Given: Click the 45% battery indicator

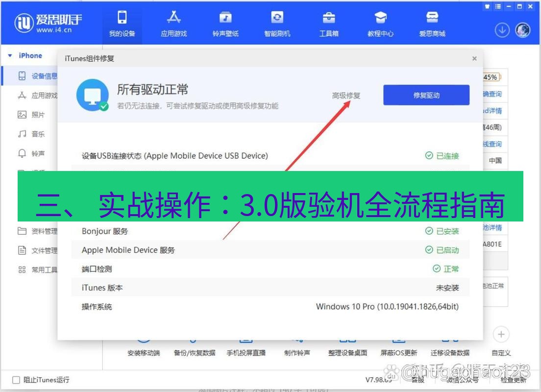Looking at the screenshot, I should [492, 77].
